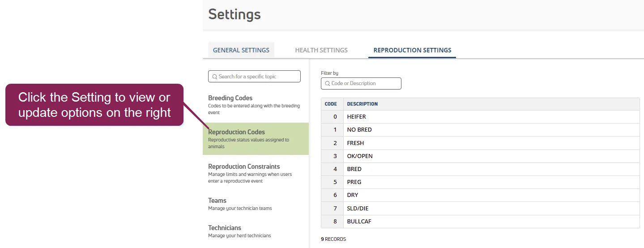The width and height of the screenshot is (644, 248).
Task: Open the General Settings tab
Action: coord(241,50)
